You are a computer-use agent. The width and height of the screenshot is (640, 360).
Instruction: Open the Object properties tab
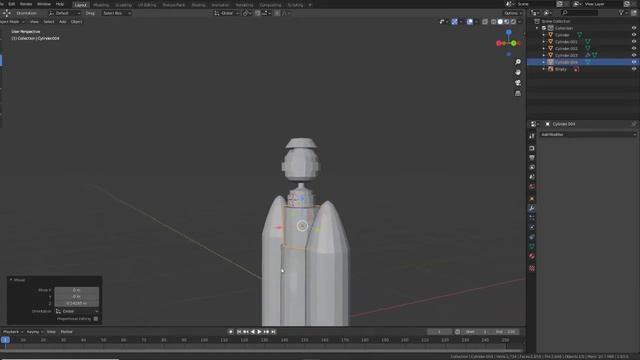point(531,199)
